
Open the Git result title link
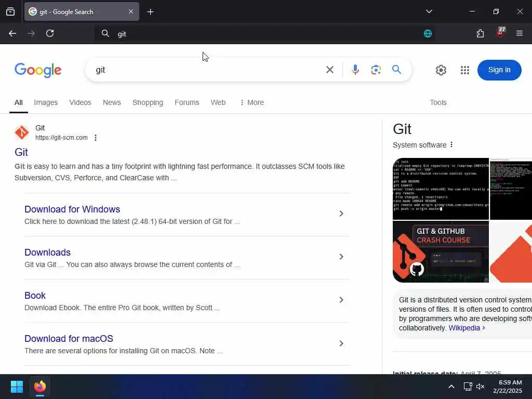[x=21, y=152]
